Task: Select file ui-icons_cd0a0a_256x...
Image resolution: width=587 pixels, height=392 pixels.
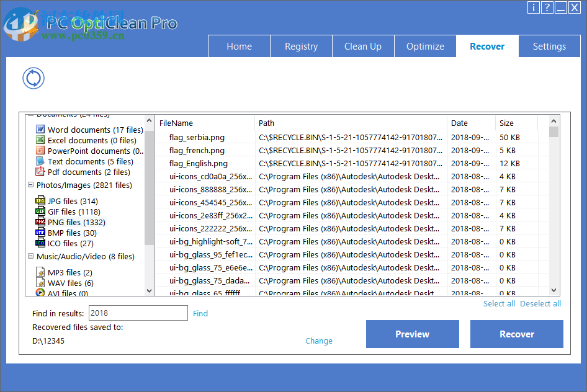Action: [x=211, y=176]
